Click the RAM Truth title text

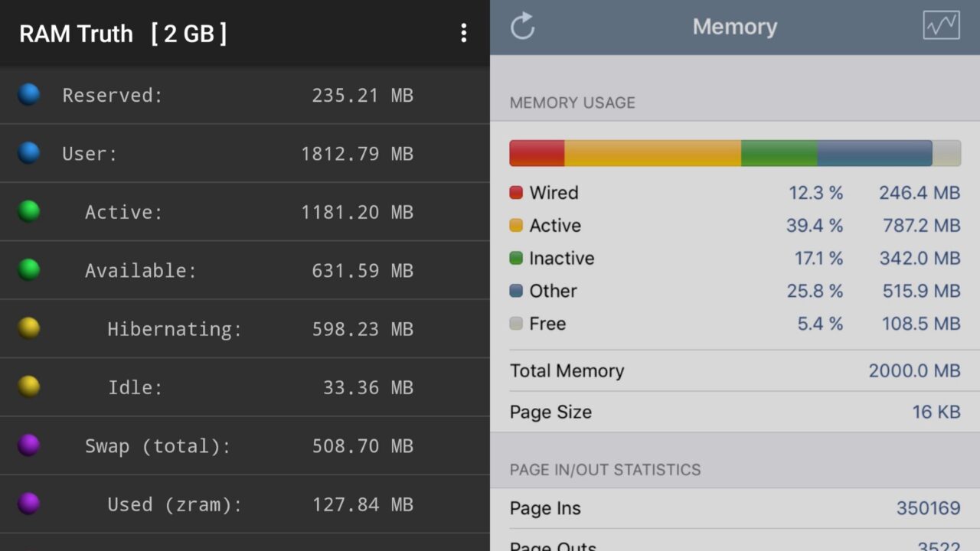tap(76, 34)
